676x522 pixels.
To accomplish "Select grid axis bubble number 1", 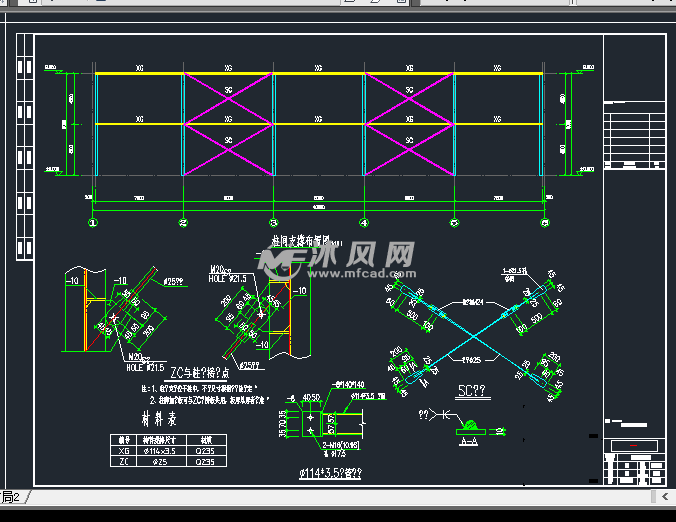I will pyautogui.click(x=93, y=222).
